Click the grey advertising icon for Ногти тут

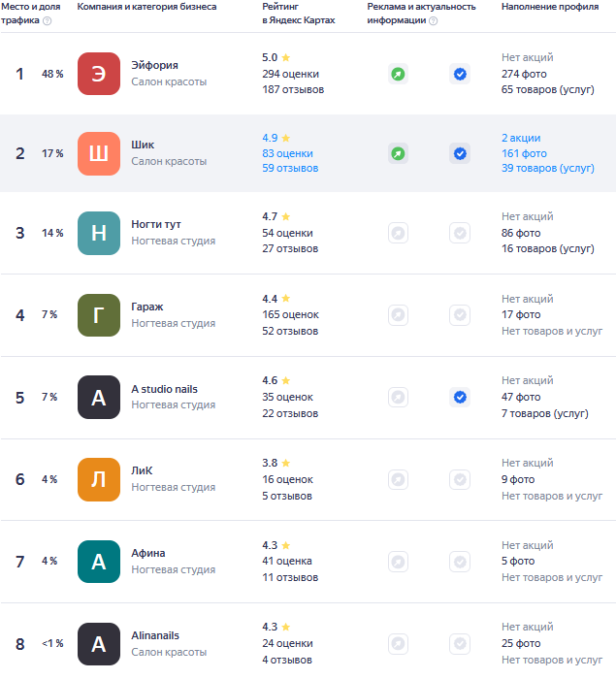point(398,233)
